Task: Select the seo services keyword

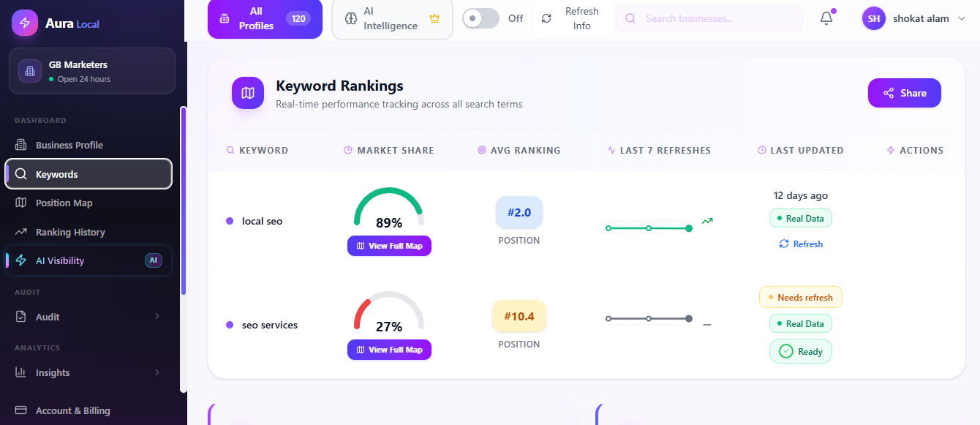Action: 270,325
